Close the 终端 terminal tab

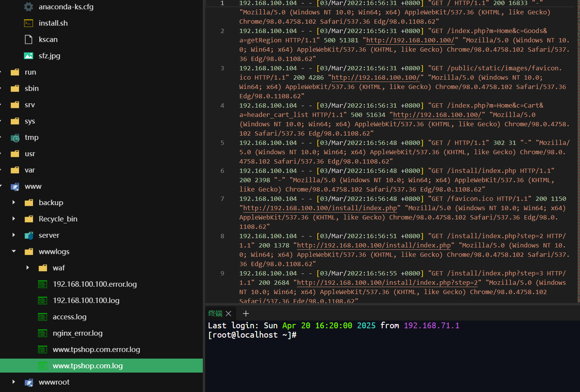point(228,314)
